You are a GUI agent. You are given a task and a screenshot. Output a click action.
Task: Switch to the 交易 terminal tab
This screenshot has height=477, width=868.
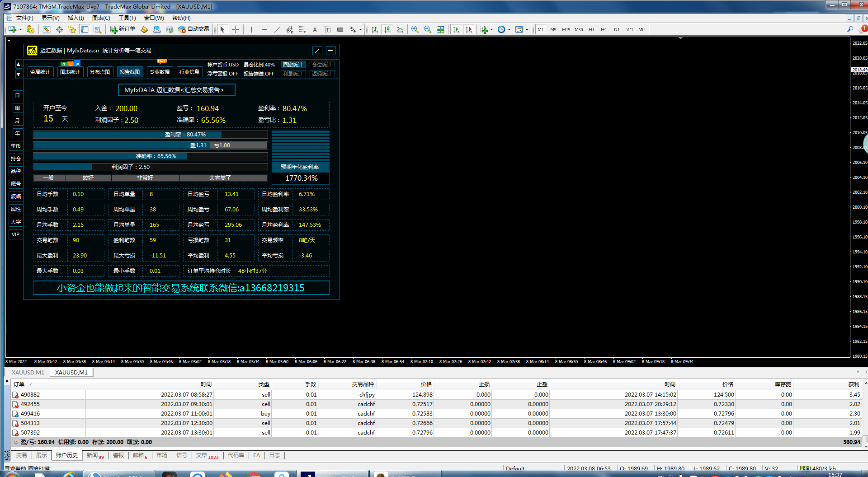[22, 455]
